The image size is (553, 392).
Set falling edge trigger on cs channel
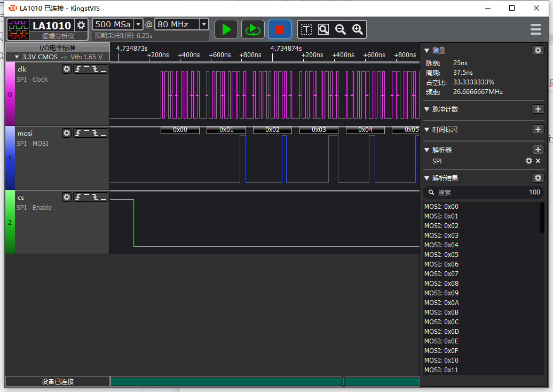point(95,197)
